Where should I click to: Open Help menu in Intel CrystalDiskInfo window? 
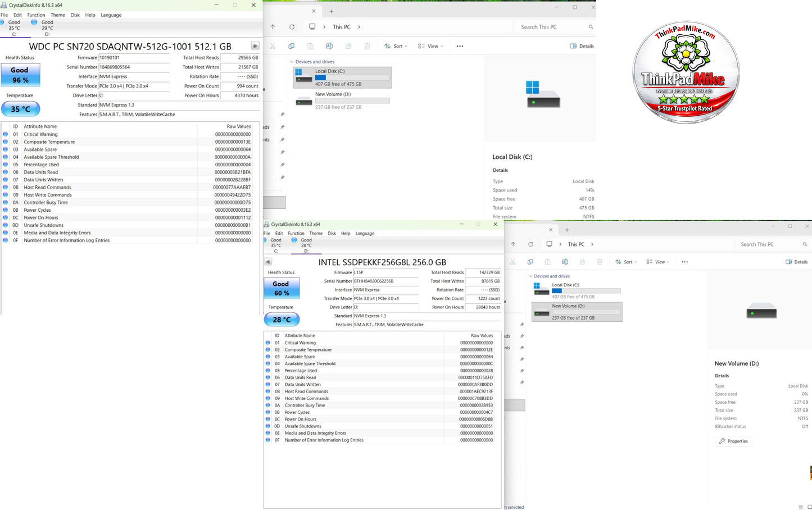[x=346, y=233]
